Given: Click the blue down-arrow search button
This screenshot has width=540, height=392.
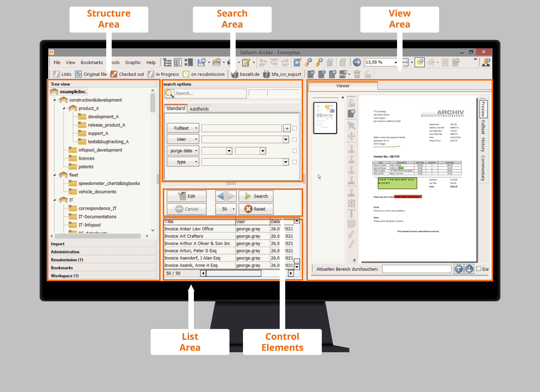Looking at the screenshot, I should tap(469, 269).
